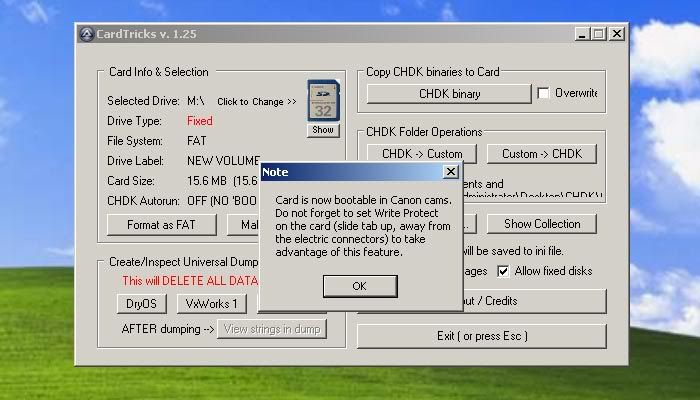Open Show Collection
Image resolution: width=700 pixels, height=400 pixels.
pyautogui.click(x=542, y=224)
